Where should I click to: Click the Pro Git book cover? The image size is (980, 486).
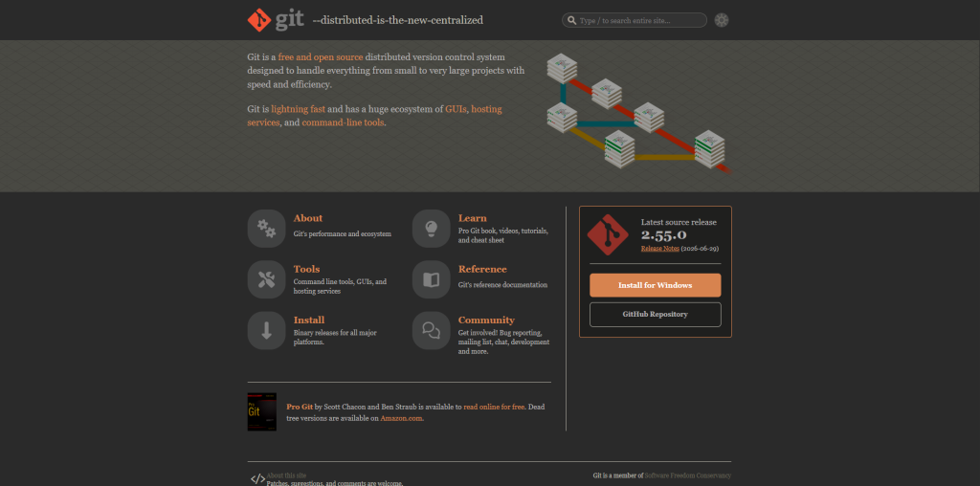tap(262, 411)
